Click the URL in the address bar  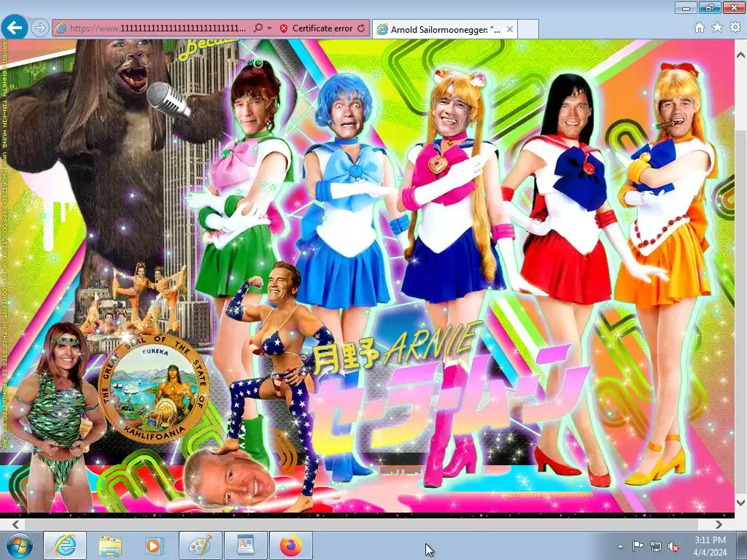tap(158, 28)
